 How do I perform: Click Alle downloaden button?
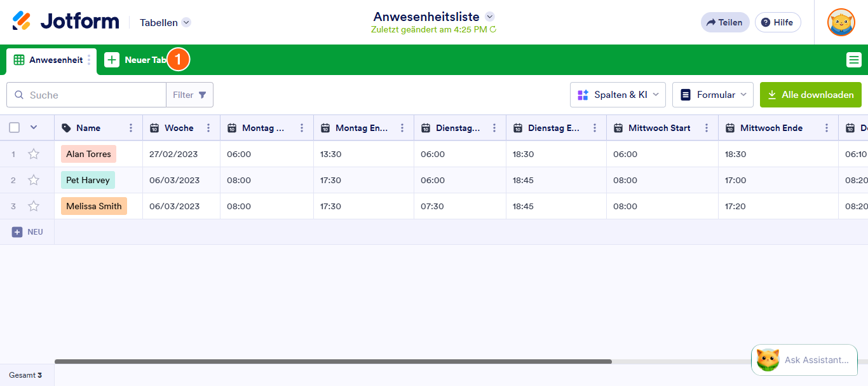tap(811, 95)
